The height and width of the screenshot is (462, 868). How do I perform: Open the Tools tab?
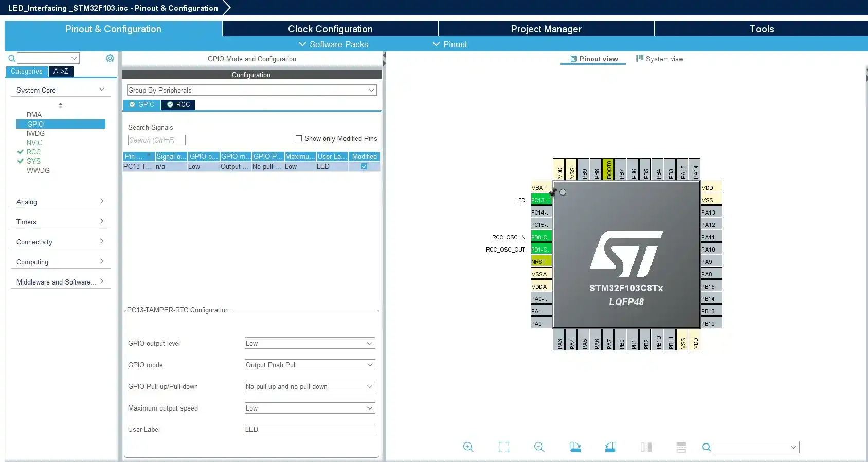(762, 29)
